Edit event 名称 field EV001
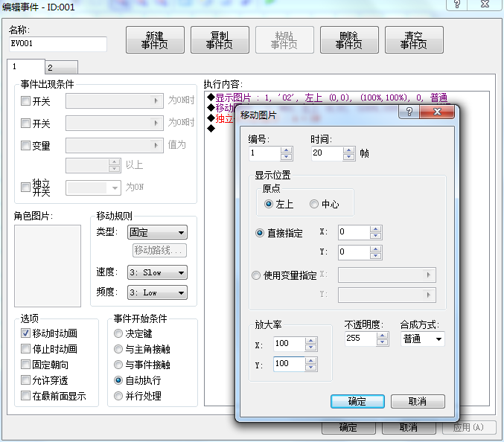504x442 pixels. 58,44
